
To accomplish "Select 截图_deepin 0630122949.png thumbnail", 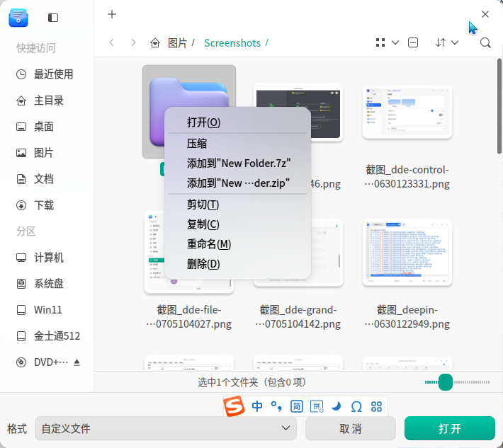I will point(407,253).
